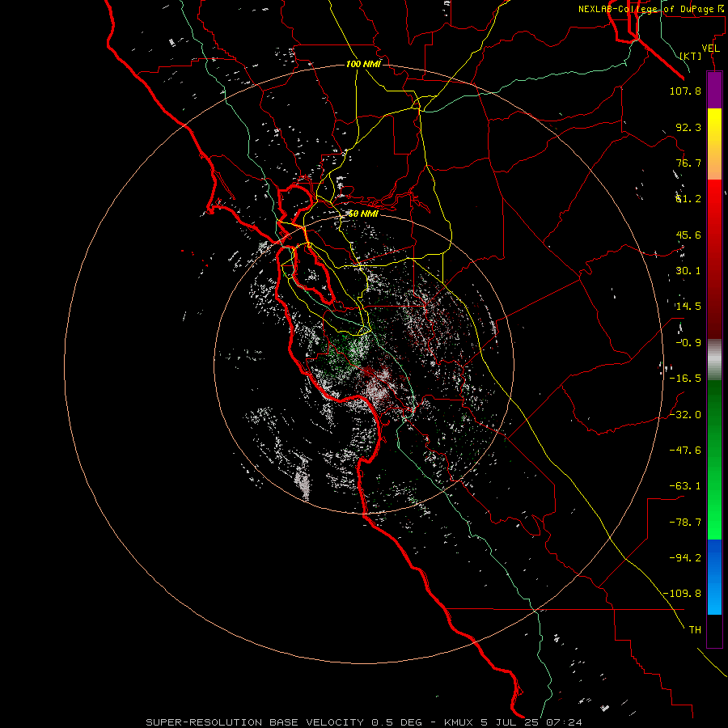Select the -47.6 velocity scale value
Image resolution: width=728 pixels, height=728 pixels.
coord(685,451)
